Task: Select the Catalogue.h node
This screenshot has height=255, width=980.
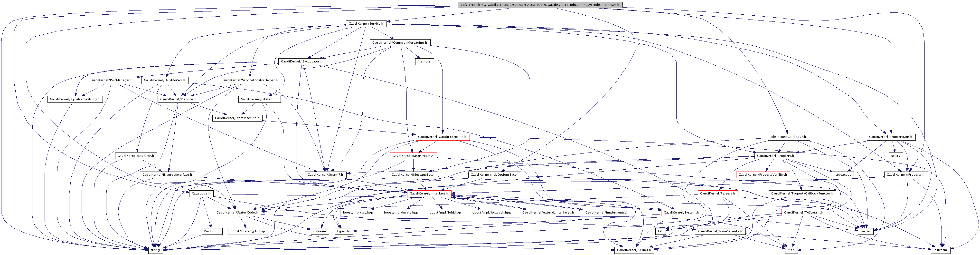Action: 200,194
